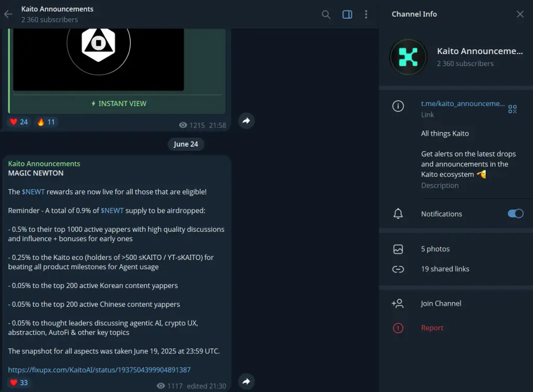Click the Kaito Announcements sender name
Screen dimensions: 533x392
point(44,164)
